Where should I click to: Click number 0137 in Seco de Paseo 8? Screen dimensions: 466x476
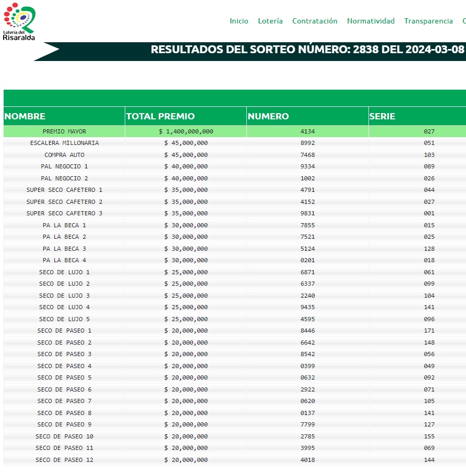click(308, 413)
